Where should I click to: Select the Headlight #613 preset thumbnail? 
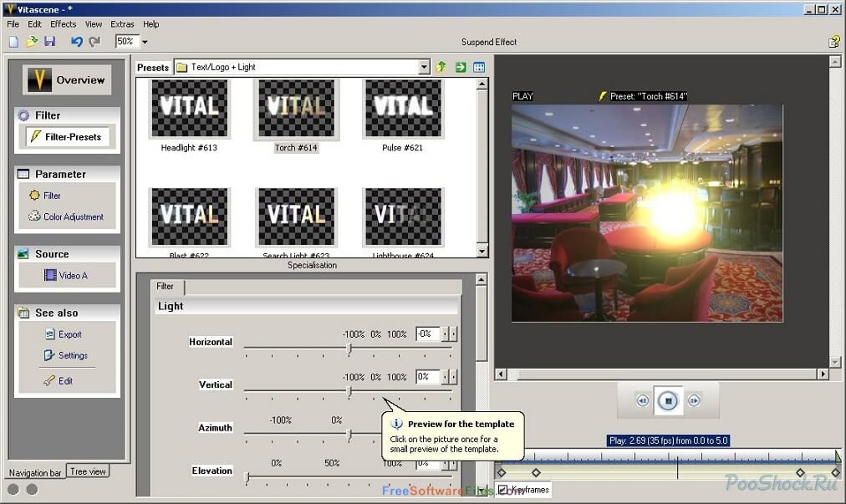coord(190,109)
